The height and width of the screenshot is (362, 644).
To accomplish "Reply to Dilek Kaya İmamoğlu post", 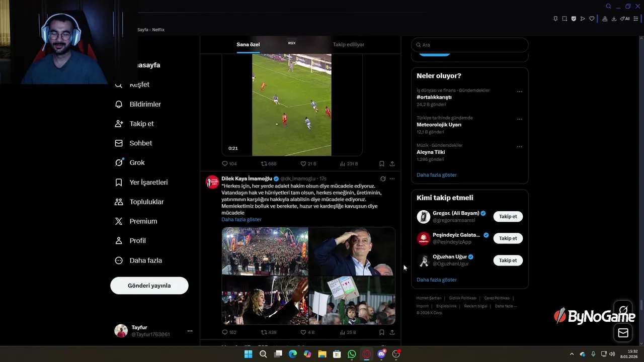I will tap(229, 332).
